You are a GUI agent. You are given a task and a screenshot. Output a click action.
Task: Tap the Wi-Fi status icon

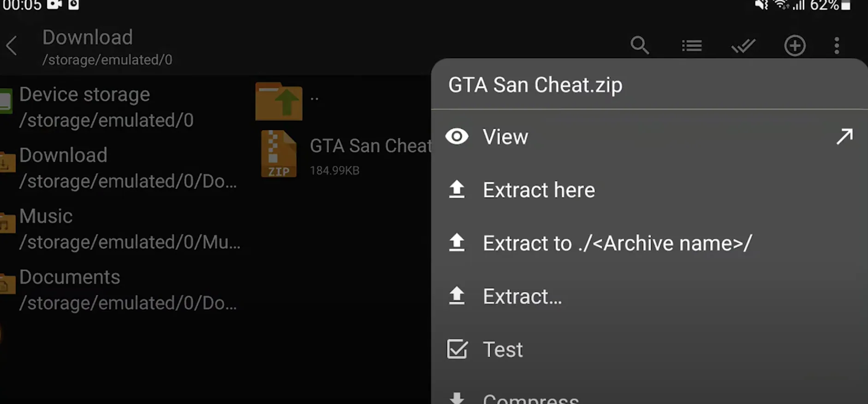(x=781, y=5)
